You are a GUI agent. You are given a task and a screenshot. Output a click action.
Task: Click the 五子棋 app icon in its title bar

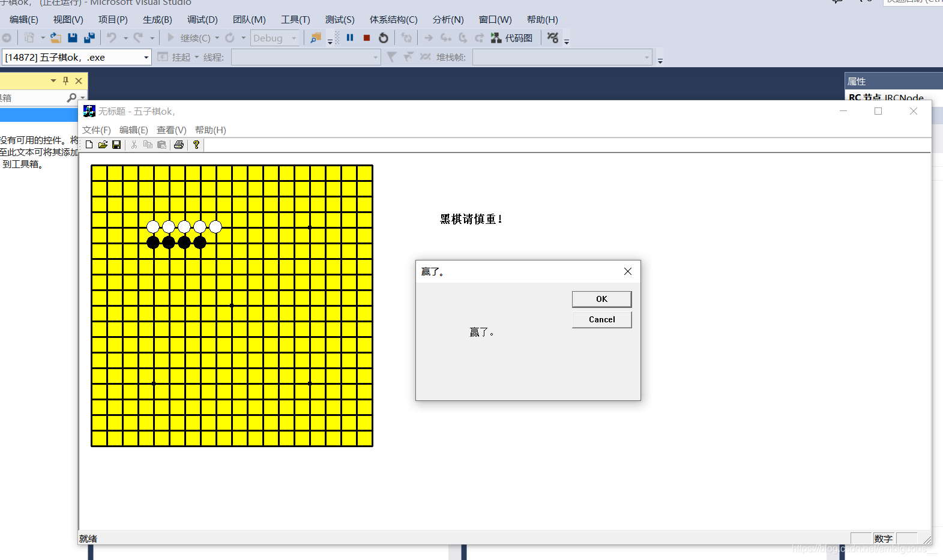[x=89, y=111]
